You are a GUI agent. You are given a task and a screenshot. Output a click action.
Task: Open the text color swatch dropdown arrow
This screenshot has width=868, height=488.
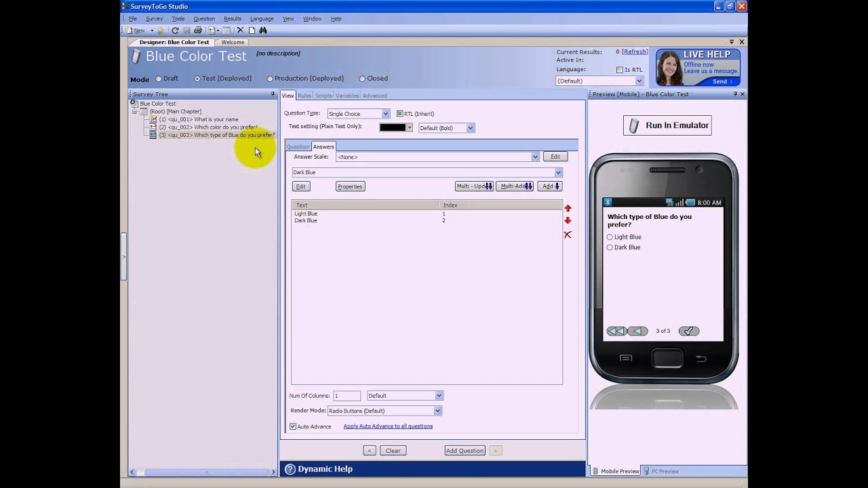tap(409, 127)
